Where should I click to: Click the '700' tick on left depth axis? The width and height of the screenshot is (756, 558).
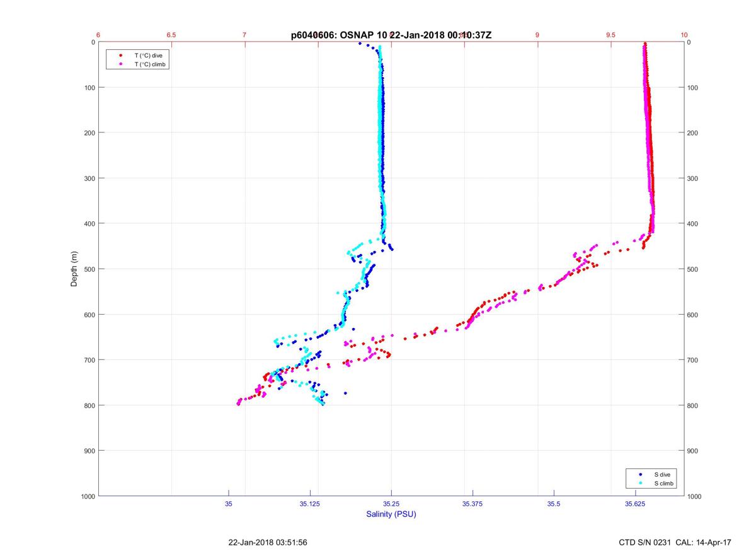tap(89, 360)
